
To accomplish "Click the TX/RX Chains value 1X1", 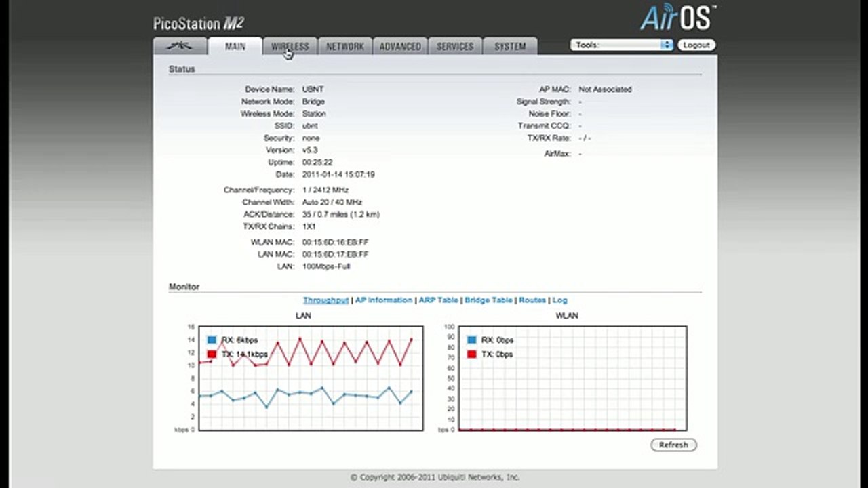I will pos(309,226).
